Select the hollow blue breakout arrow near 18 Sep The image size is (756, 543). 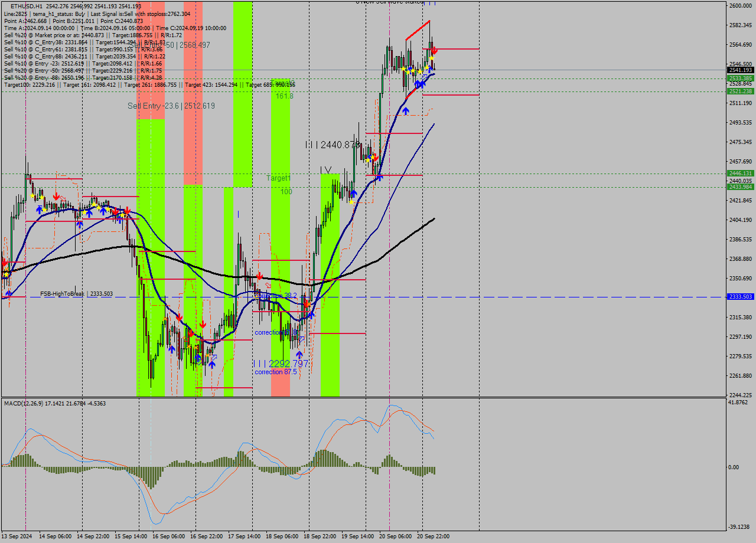pyautogui.click(x=302, y=339)
